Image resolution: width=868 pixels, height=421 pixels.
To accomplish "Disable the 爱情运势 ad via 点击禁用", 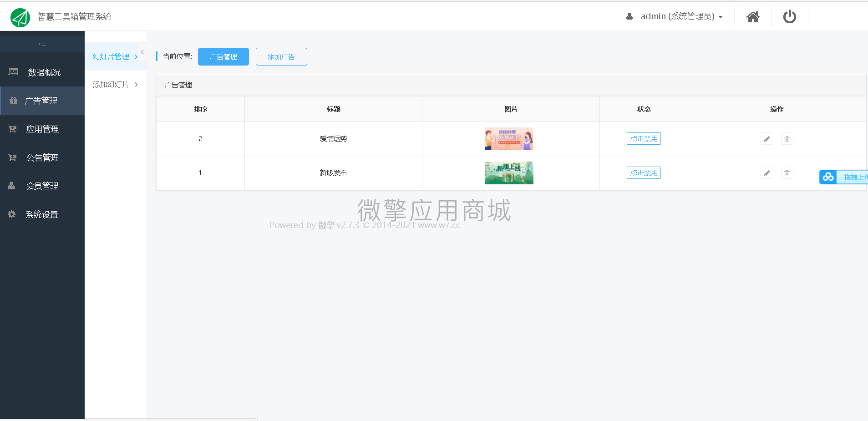I will (x=644, y=138).
